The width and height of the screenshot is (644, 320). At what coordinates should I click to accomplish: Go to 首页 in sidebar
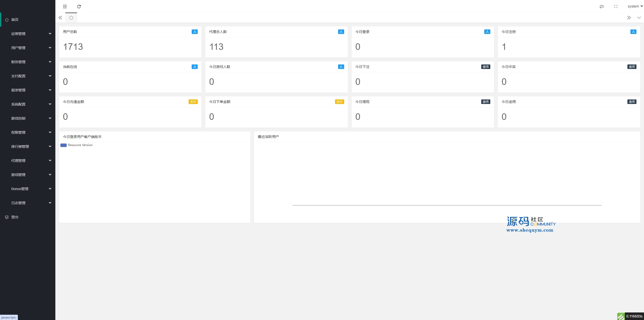pyautogui.click(x=15, y=20)
